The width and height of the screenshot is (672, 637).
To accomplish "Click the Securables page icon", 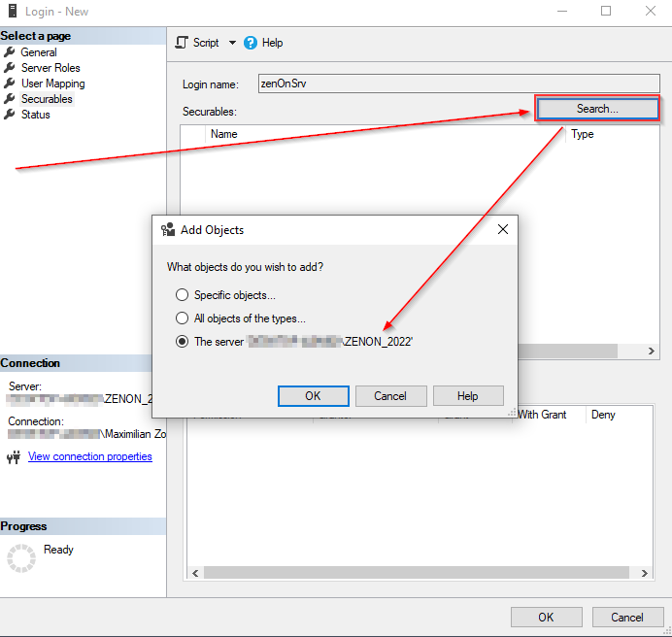I will point(10,99).
